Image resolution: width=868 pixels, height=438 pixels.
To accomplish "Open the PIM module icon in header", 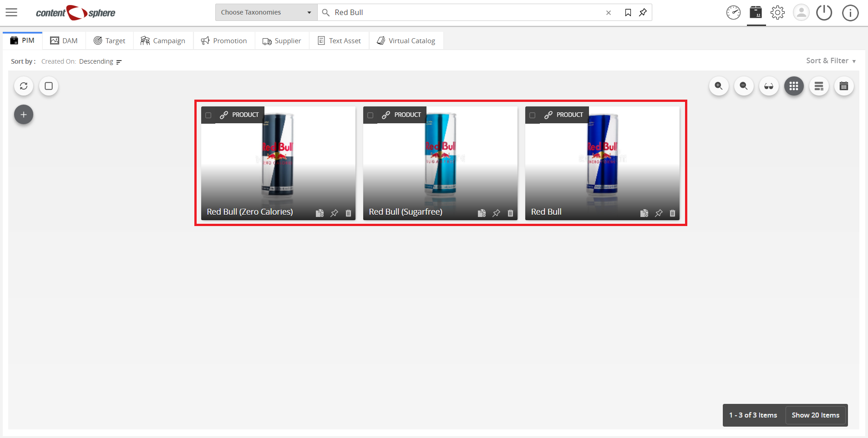I will pyautogui.click(x=756, y=12).
